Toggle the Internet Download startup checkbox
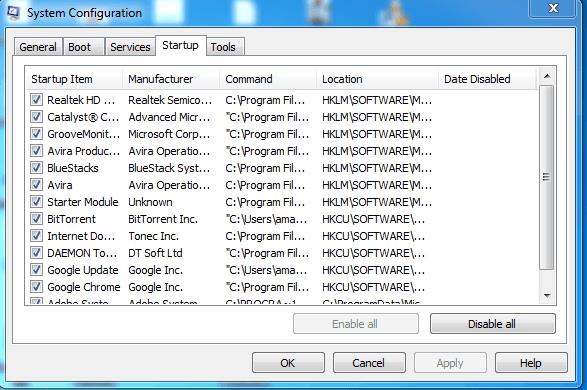 tap(36, 236)
